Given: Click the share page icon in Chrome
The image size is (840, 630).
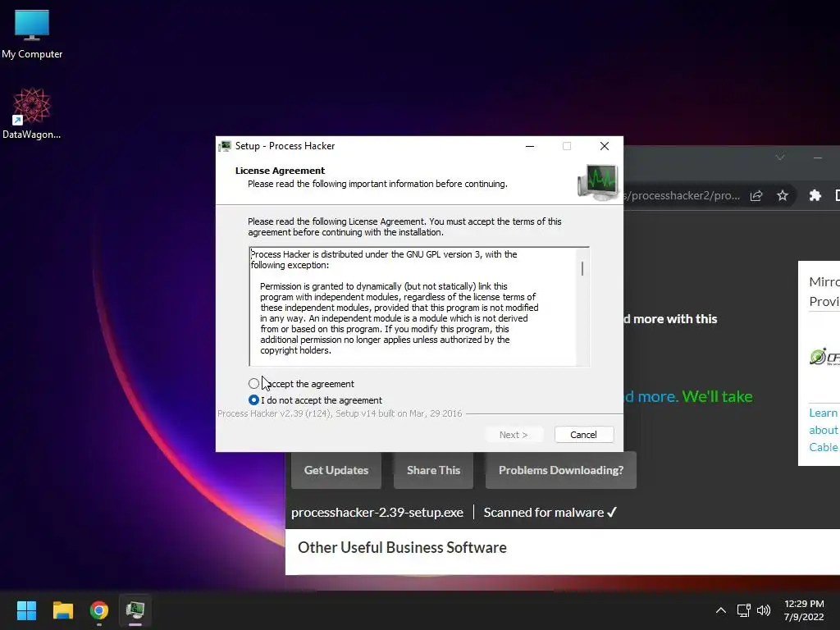Looking at the screenshot, I should pos(756,195).
